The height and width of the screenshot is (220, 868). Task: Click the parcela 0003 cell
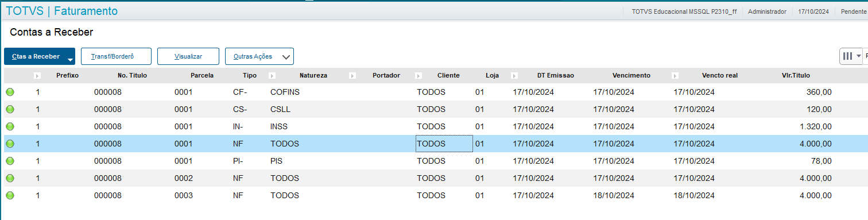[x=184, y=195]
